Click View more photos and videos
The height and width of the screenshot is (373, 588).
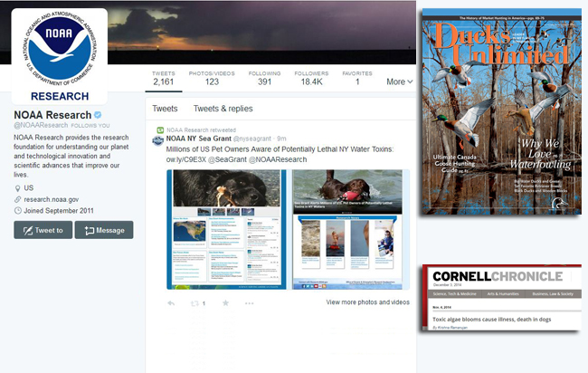367,302
